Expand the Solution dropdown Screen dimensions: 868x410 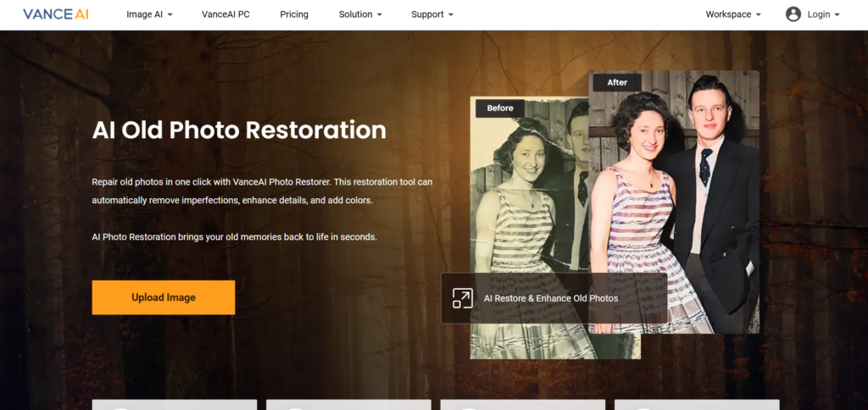pyautogui.click(x=360, y=14)
